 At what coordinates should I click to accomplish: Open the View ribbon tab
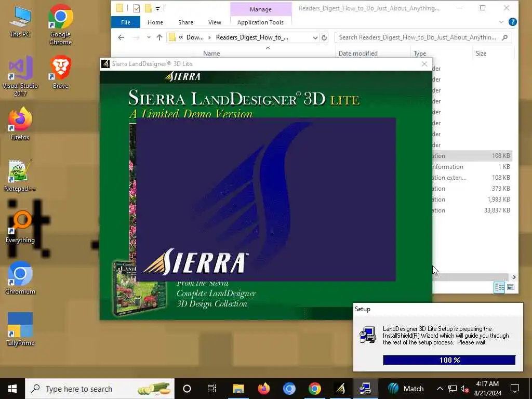(x=215, y=22)
